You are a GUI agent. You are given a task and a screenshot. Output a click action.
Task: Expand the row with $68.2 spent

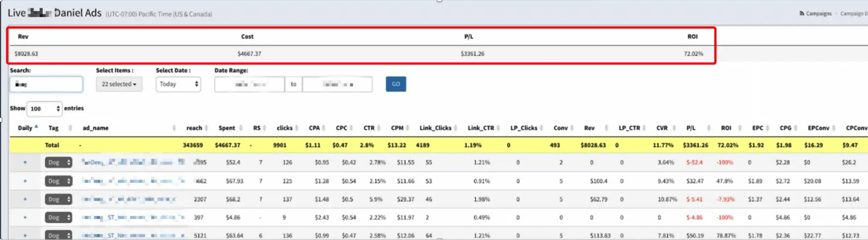(25, 199)
